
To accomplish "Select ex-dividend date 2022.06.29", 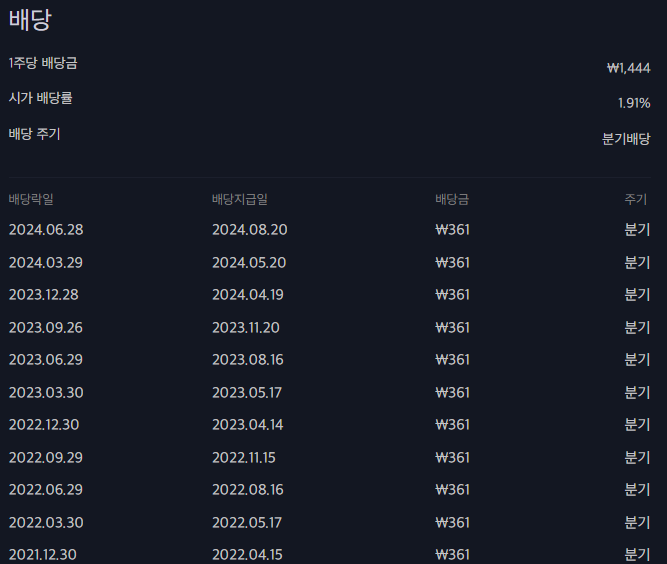I will pos(46,490).
